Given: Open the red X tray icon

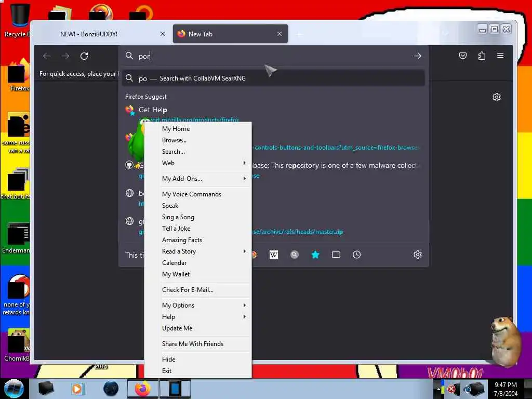Looking at the screenshot, I should coord(451,389).
